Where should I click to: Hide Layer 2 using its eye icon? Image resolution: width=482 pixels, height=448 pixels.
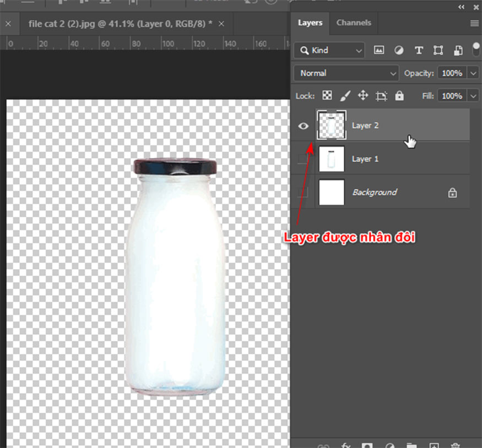303,125
